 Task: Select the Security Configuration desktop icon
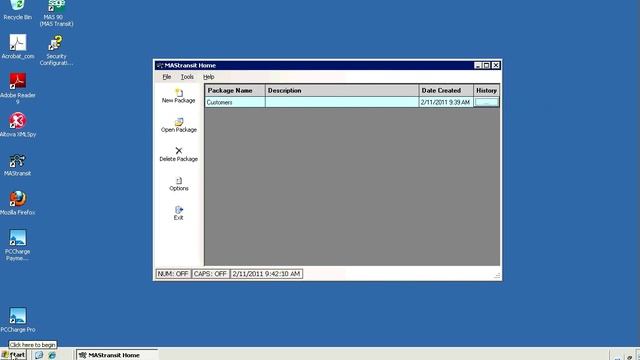point(56,51)
